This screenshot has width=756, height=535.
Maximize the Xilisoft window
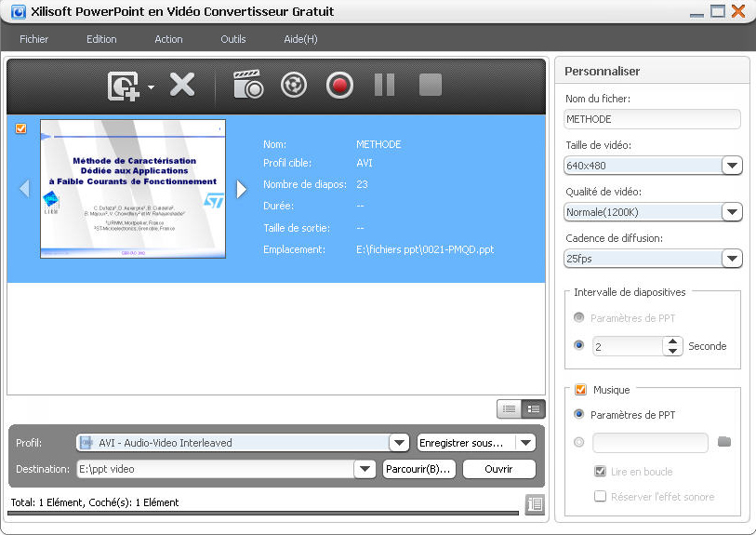click(x=718, y=11)
